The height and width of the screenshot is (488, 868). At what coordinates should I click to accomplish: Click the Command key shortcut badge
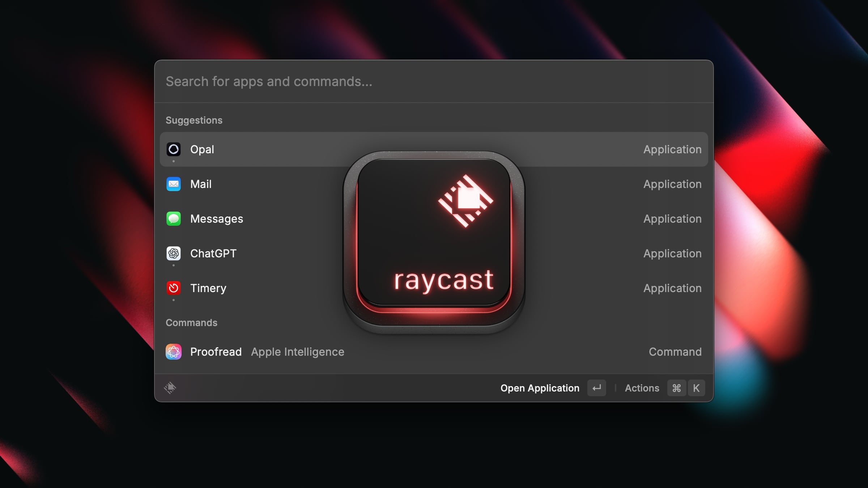pos(676,388)
